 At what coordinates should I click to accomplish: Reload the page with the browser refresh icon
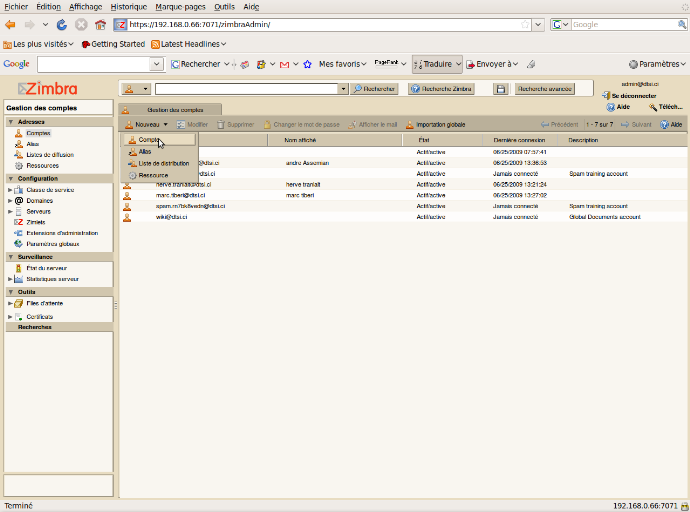pyautogui.click(x=62, y=24)
